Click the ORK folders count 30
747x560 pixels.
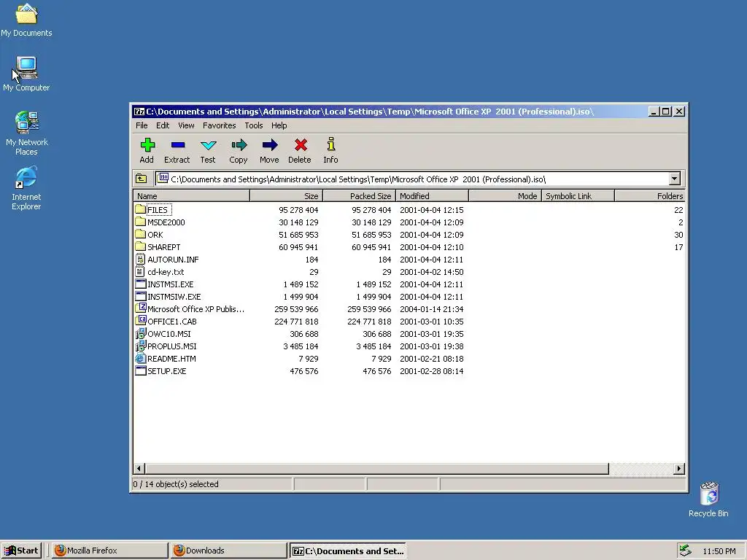tap(678, 235)
